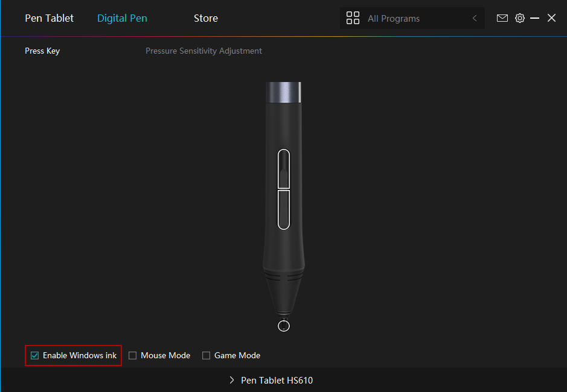Enable Game Mode checkbox

206,355
